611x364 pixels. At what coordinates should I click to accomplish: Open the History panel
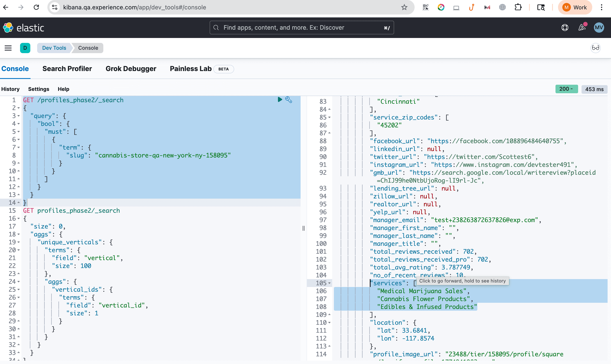click(x=10, y=89)
